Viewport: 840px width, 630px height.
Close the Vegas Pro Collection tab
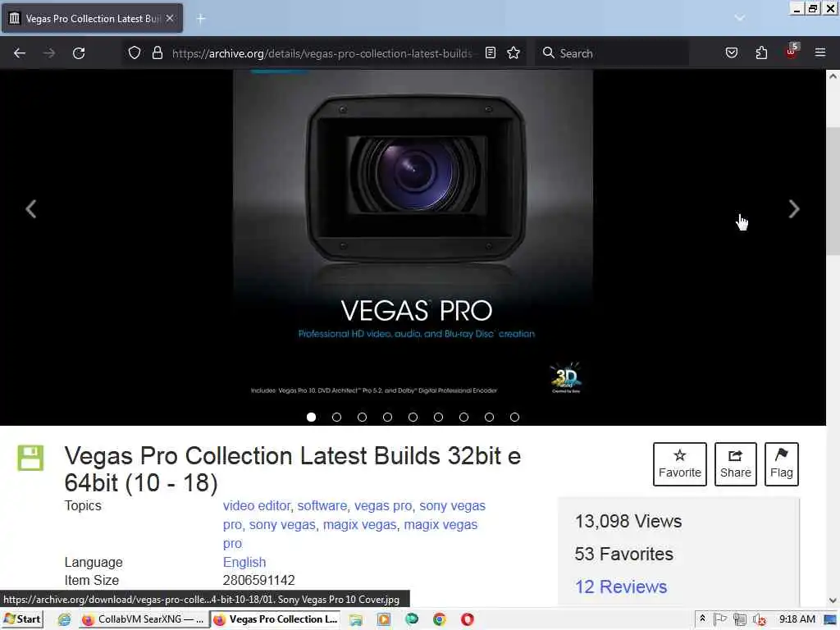point(170,18)
